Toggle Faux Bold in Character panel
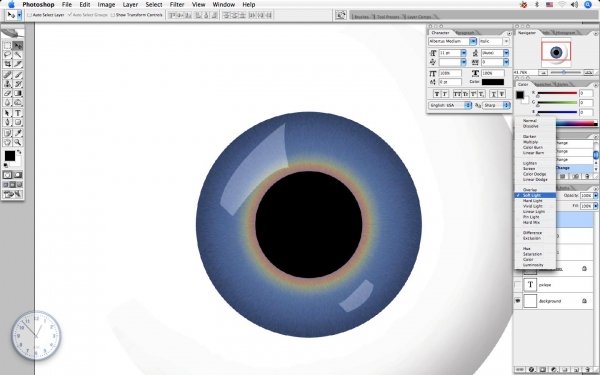The height and width of the screenshot is (375, 600). (x=437, y=94)
